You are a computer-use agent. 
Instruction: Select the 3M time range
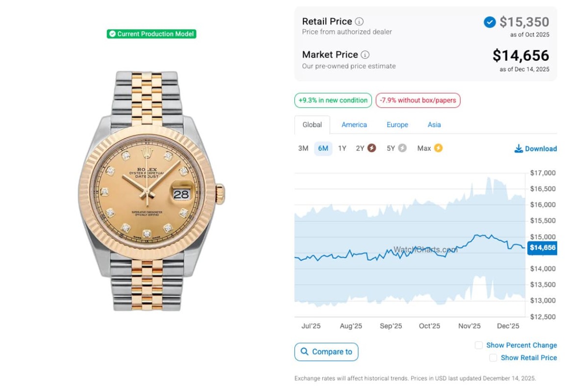coord(303,148)
